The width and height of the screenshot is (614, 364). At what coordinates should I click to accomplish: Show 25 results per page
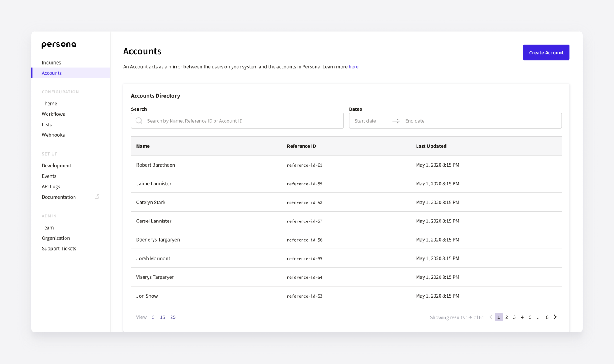(173, 317)
